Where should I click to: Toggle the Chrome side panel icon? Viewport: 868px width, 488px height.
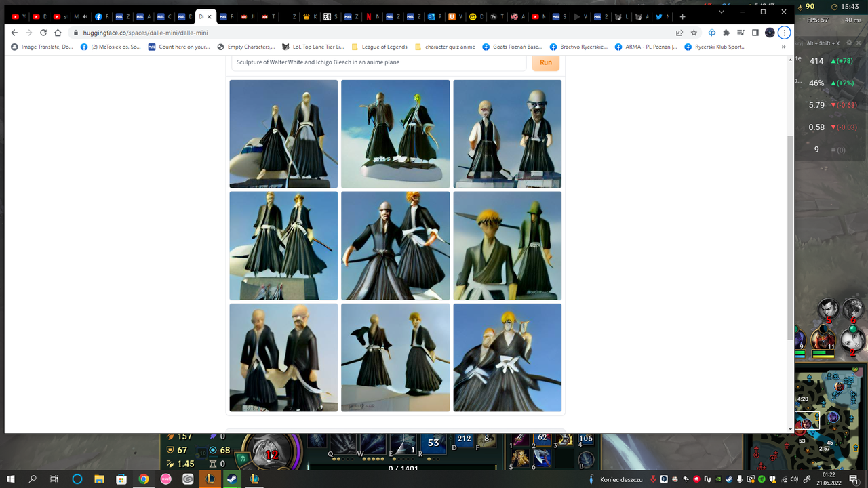pos(755,33)
